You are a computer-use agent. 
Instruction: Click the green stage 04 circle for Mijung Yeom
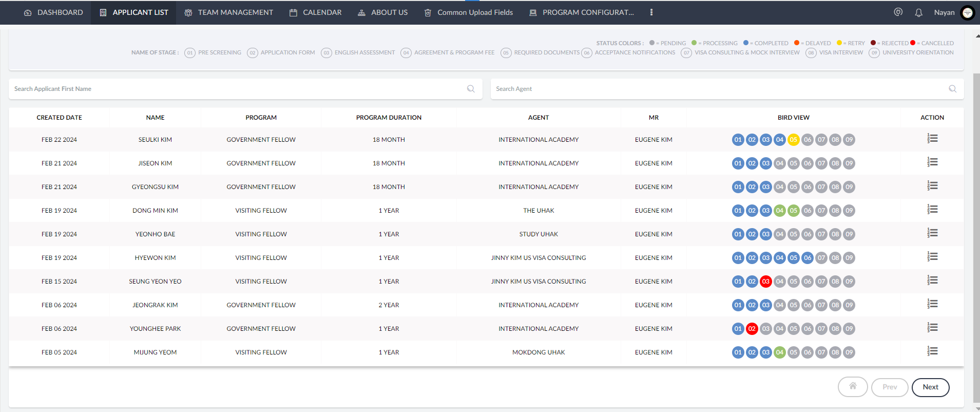click(x=780, y=352)
